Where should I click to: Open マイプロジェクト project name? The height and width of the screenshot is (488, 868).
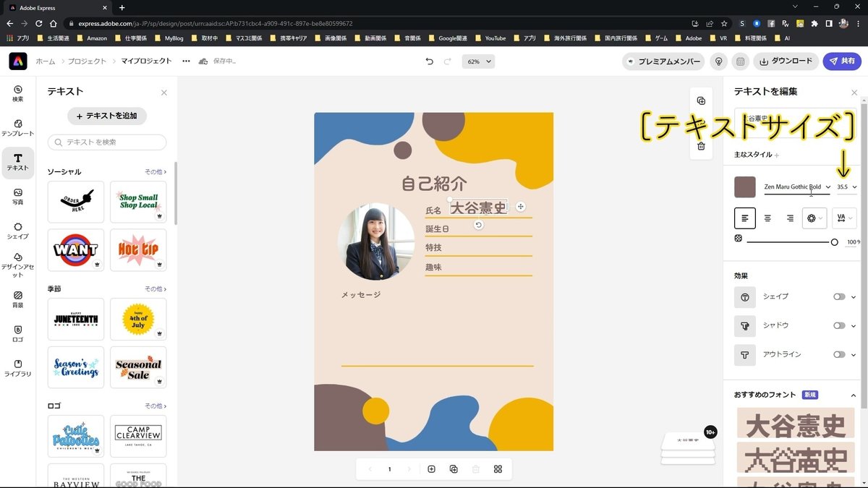click(x=146, y=61)
